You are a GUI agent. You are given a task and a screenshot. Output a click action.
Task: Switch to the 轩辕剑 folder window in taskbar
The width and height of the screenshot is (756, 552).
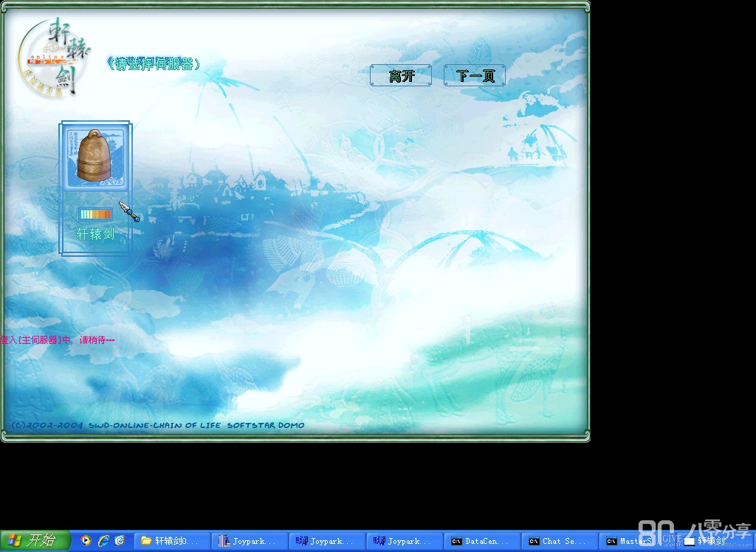(x=172, y=541)
